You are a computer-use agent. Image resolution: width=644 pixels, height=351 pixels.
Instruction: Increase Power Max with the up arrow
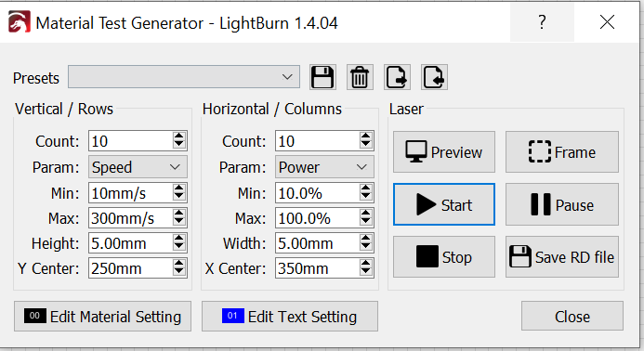pos(366,213)
